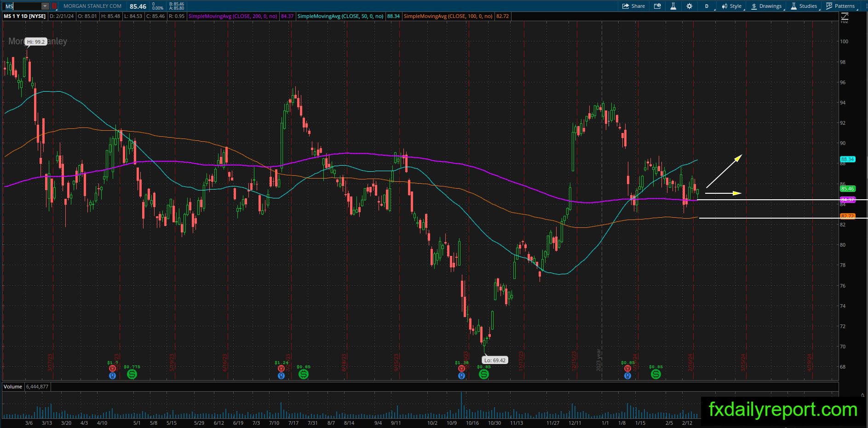The width and height of the screenshot is (868, 428).
Task: Open the Drawings menu
Action: pyautogui.click(x=766, y=6)
